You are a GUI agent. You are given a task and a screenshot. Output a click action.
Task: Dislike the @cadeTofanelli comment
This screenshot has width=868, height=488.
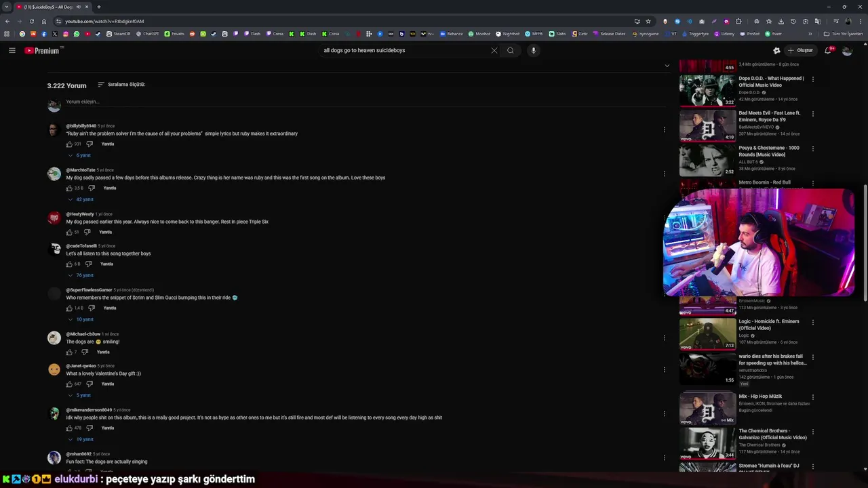tap(88, 264)
